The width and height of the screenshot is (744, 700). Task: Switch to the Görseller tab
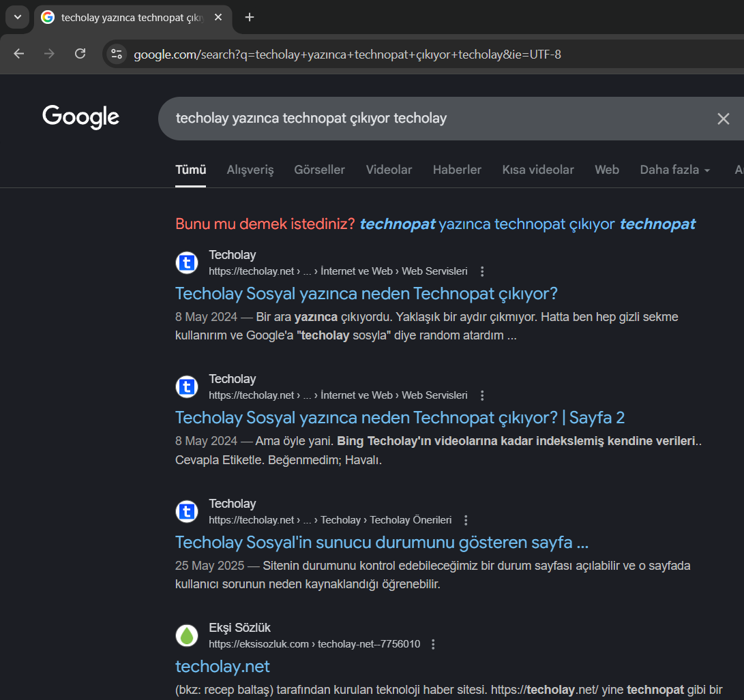pyautogui.click(x=319, y=170)
